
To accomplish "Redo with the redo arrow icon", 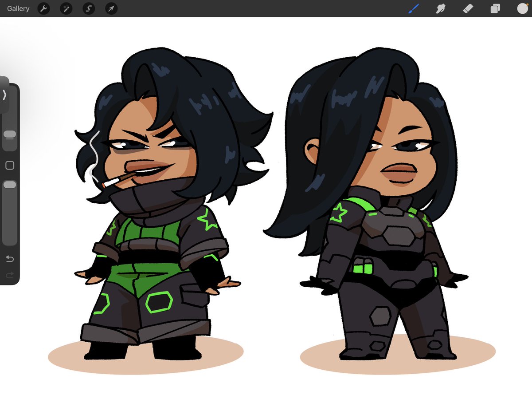I will (10, 276).
